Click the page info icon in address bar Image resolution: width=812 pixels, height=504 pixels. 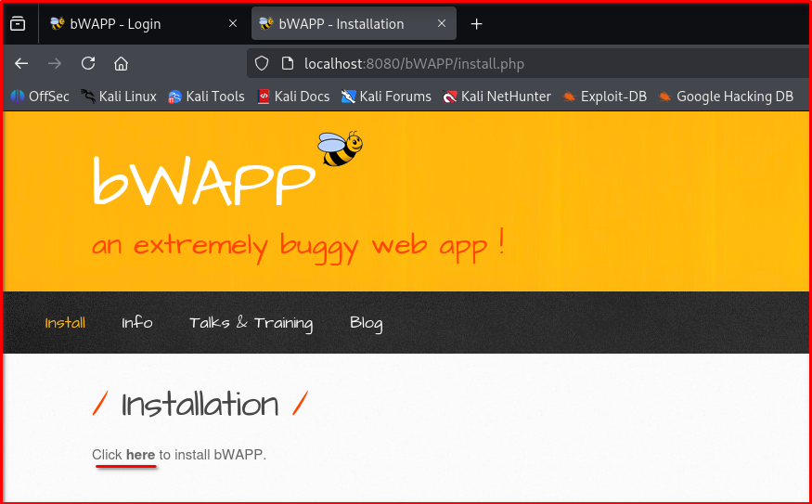(288, 64)
